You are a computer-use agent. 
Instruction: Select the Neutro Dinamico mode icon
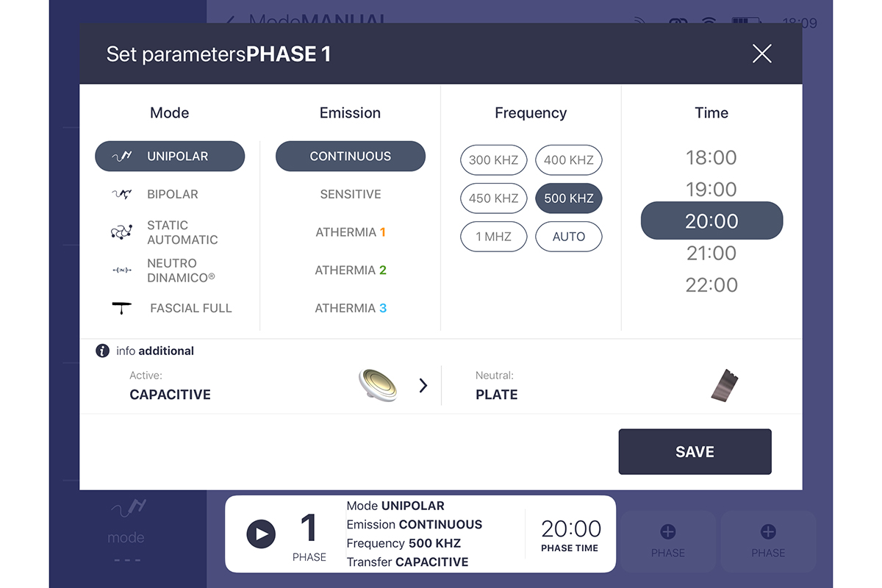[x=121, y=270]
